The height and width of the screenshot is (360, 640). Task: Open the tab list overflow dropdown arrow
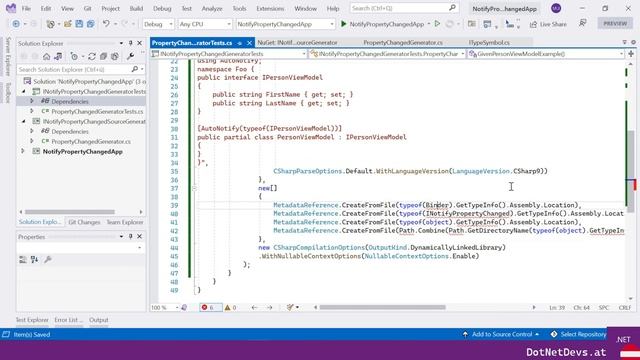coord(624,42)
